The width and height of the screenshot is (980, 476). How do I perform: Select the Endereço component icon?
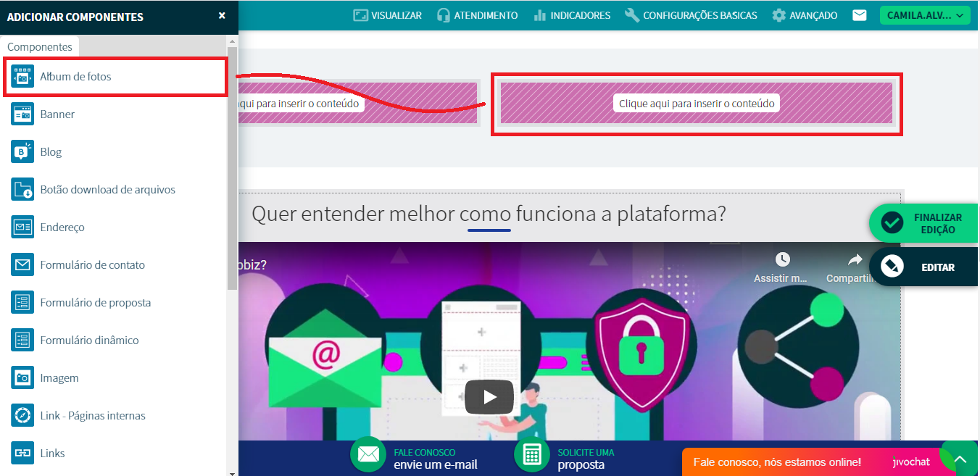point(22,227)
